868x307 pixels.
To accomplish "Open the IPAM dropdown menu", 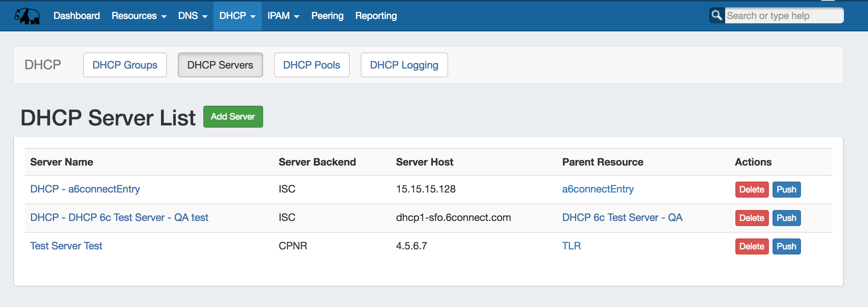I will point(283,16).
